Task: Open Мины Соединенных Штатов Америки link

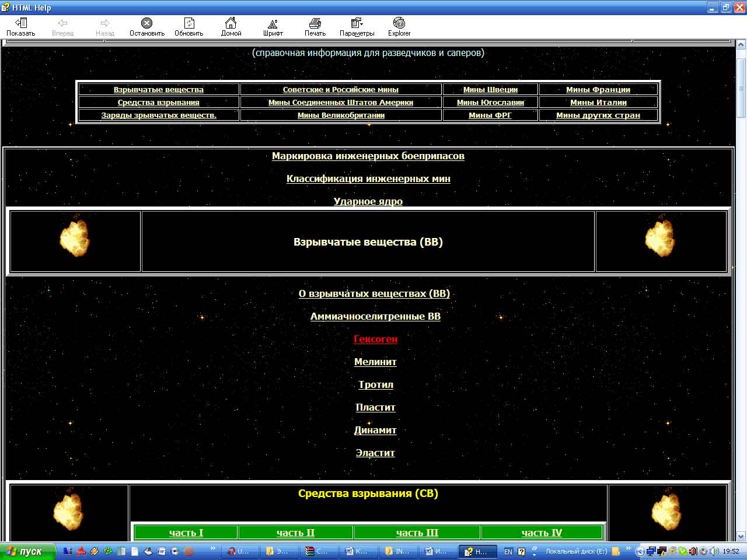Action: pyautogui.click(x=341, y=102)
